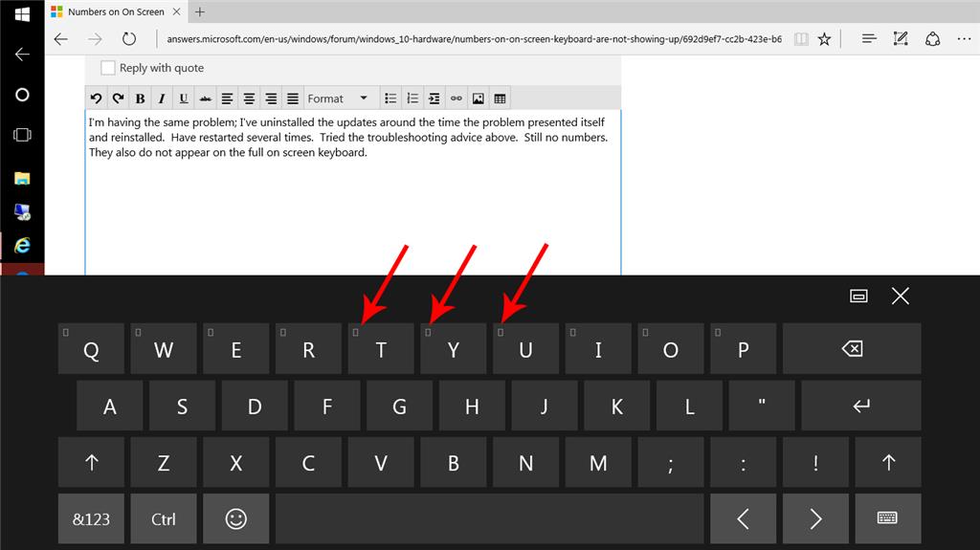Open the Windows Start menu
The width and height of the screenshot is (980, 550).
pos(22,13)
